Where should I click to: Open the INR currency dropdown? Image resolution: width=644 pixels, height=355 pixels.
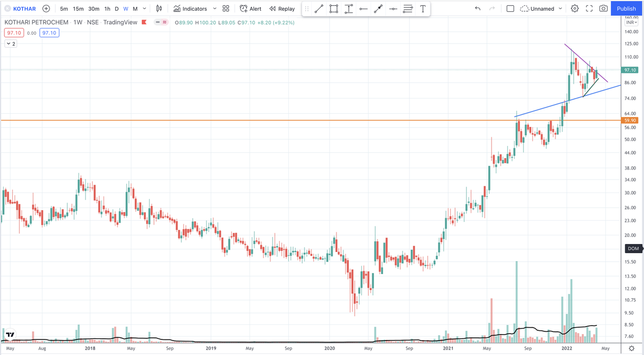coord(631,23)
